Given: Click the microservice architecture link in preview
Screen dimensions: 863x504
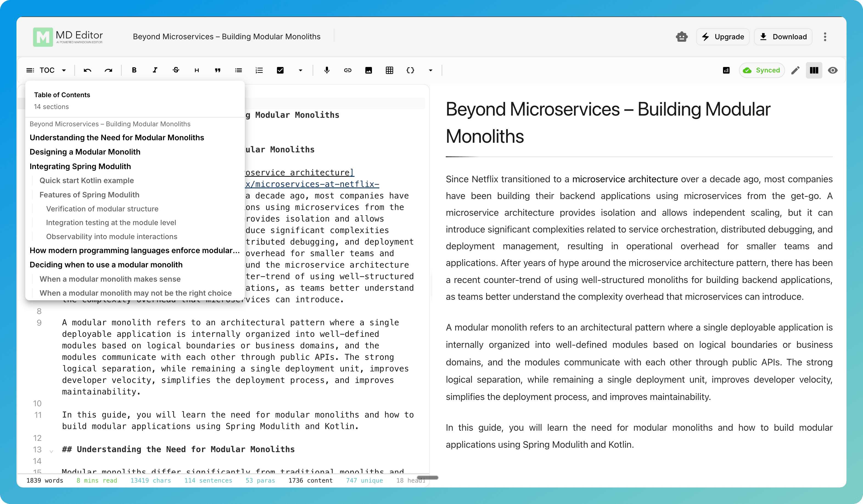Looking at the screenshot, I should (x=625, y=180).
